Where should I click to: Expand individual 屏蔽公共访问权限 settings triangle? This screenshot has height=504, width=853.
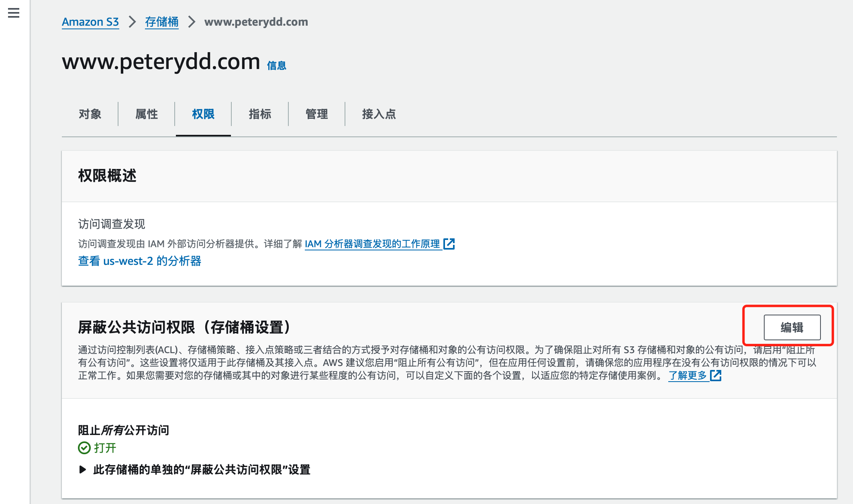83,469
